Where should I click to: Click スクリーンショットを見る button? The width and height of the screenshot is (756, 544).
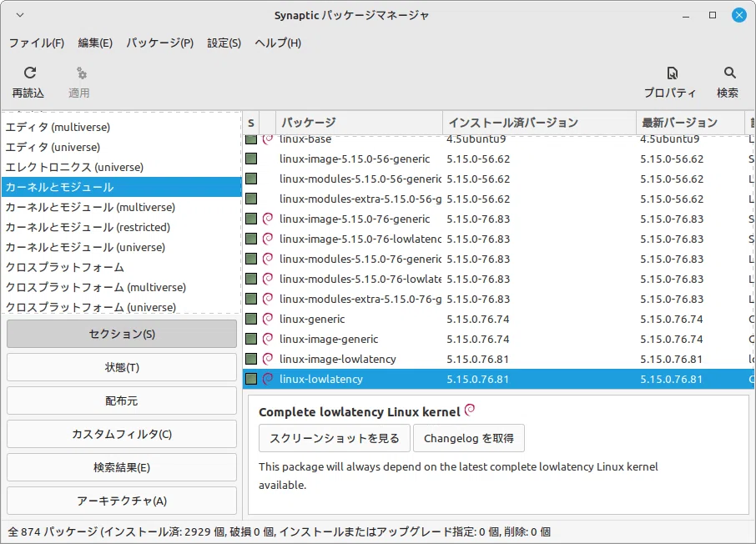coord(334,438)
